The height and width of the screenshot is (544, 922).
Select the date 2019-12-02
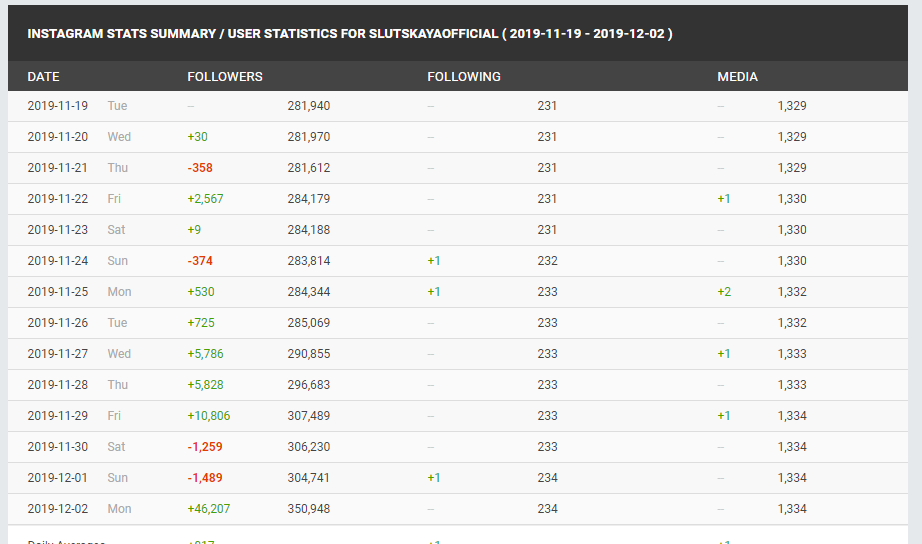coord(58,509)
